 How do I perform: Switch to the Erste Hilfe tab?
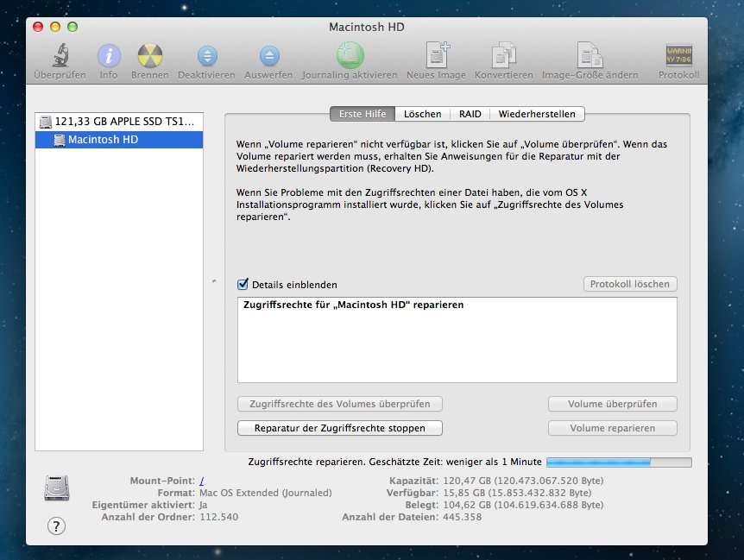click(363, 114)
